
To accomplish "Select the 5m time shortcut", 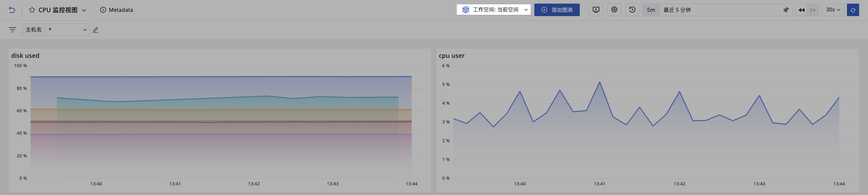I will click(x=651, y=10).
